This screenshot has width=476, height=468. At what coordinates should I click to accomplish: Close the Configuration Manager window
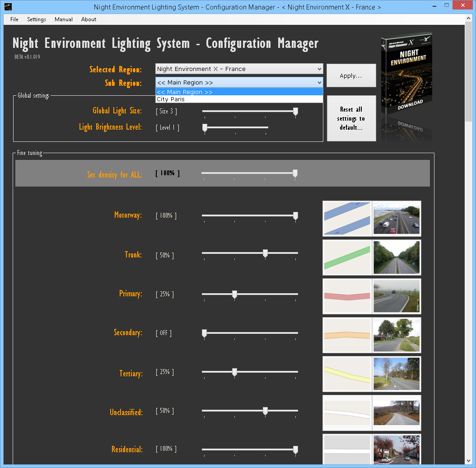click(x=462, y=5)
